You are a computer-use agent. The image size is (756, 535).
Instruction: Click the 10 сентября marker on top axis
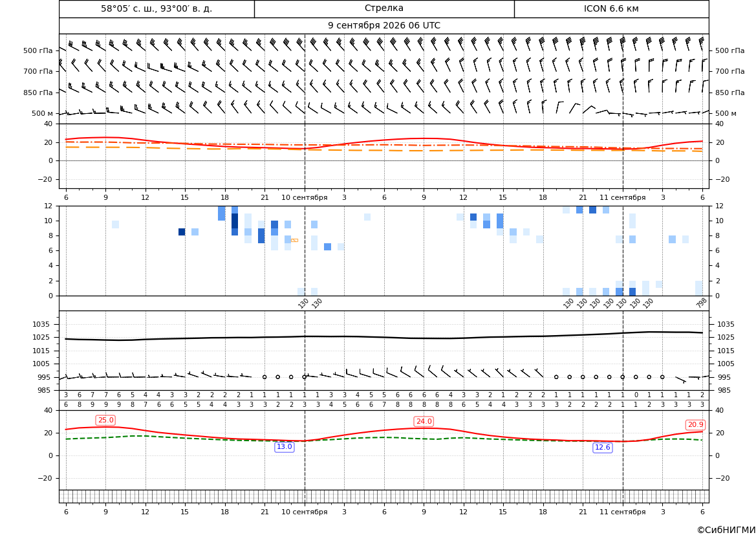(304, 197)
